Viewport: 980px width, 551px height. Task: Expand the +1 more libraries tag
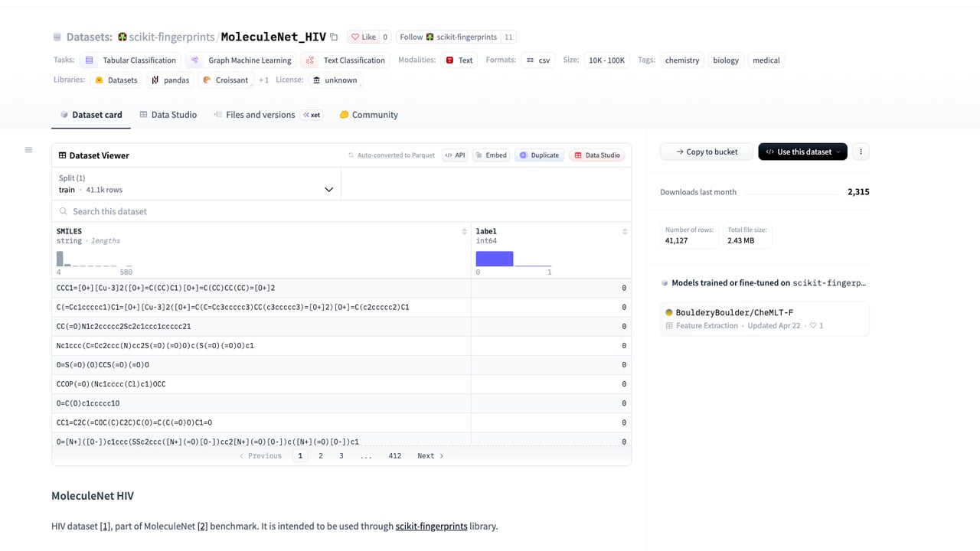click(x=263, y=80)
